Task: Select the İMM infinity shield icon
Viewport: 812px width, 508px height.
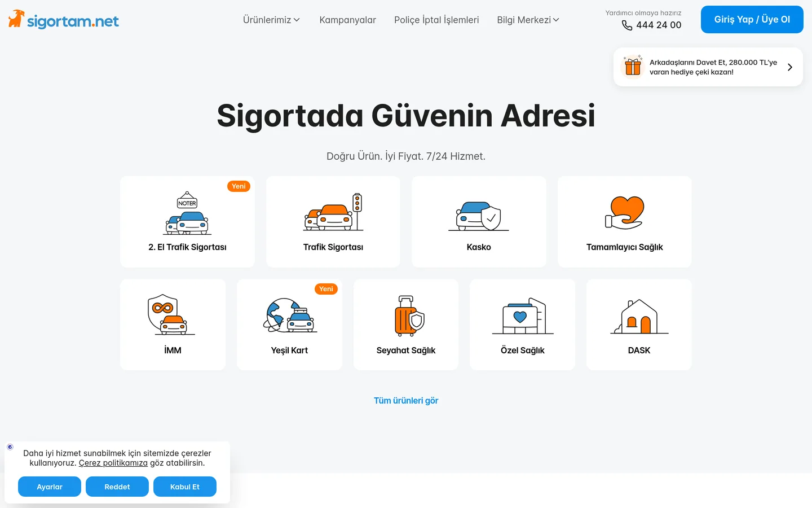Action: click(x=171, y=315)
